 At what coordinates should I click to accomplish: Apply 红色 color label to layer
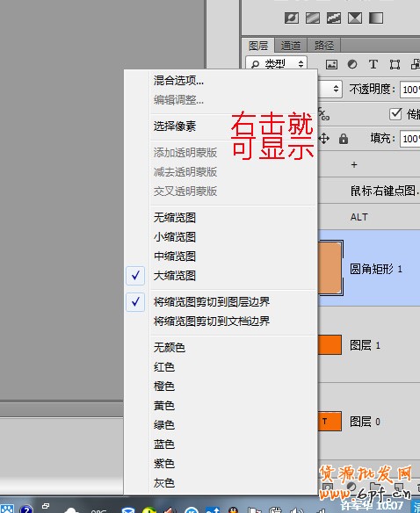[x=164, y=367]
